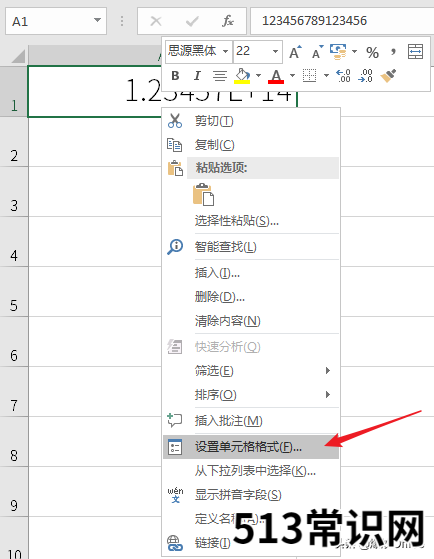Toggle Bold in the mini toolbar
The width and height of the screenshot is (434, 559).
(175, 76)
